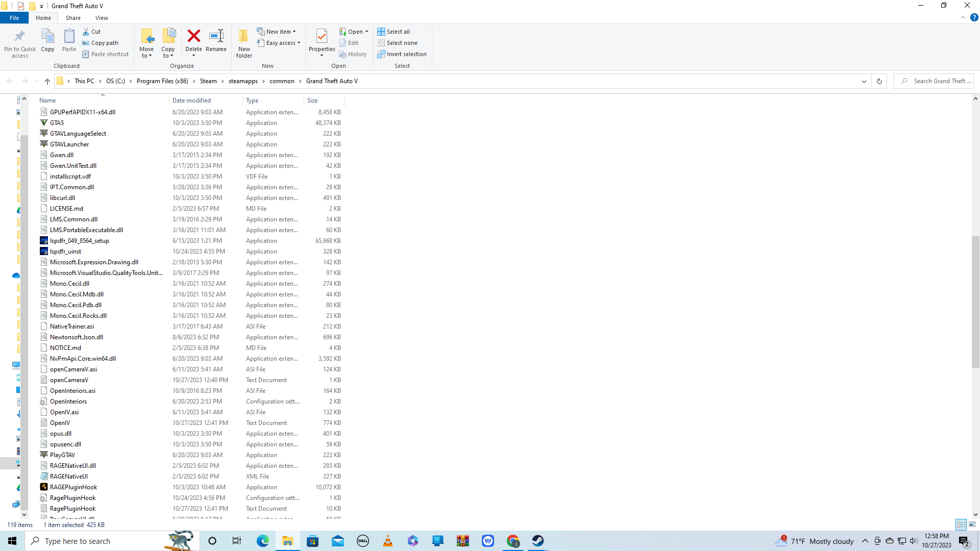Select the RAGEPluginHook application file
This screenshot has width=980, height=551.
73,487
